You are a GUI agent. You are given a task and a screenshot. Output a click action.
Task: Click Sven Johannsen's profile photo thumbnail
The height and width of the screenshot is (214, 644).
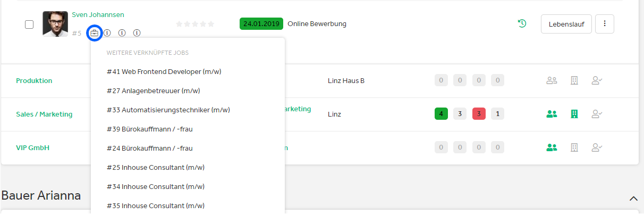(55, 24)
